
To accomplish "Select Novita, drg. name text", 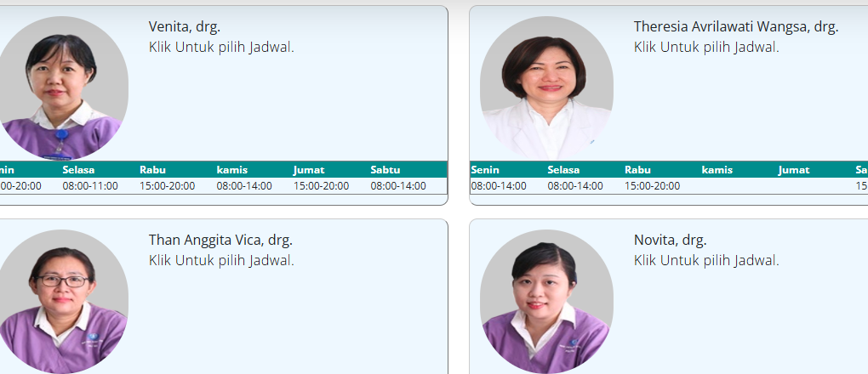I will tap(670, 240).
